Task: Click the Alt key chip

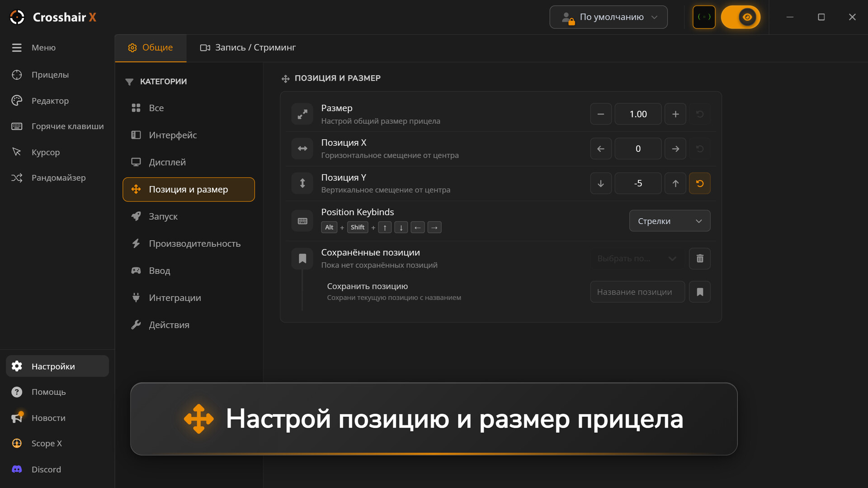Action: 329,227
